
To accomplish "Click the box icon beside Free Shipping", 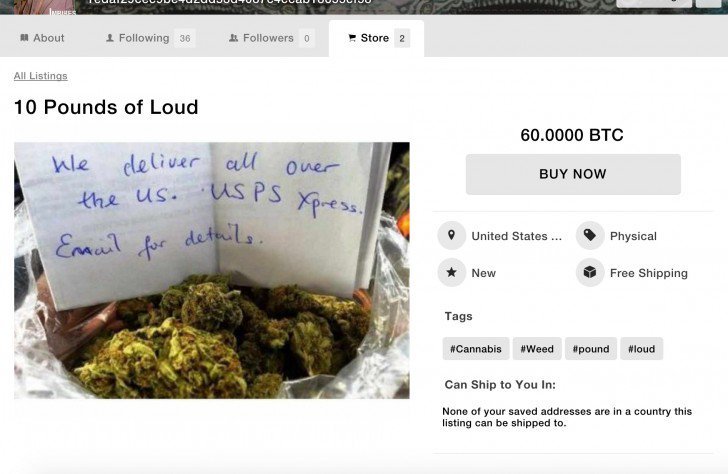I will [590, 273].
